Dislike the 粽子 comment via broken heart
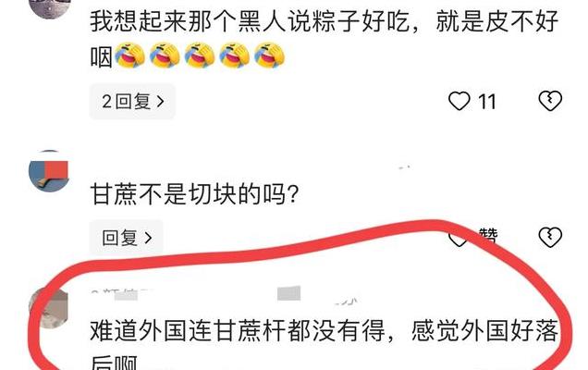Screen dimensions: 588x370 pyautogui.click(x=550, y=102)
